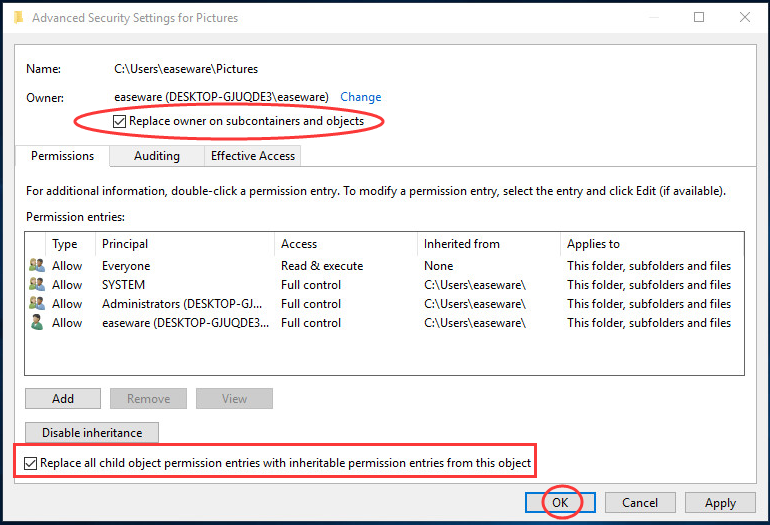Click the Add button
This screenshot has width=770, height=525.
pos(63,398)
